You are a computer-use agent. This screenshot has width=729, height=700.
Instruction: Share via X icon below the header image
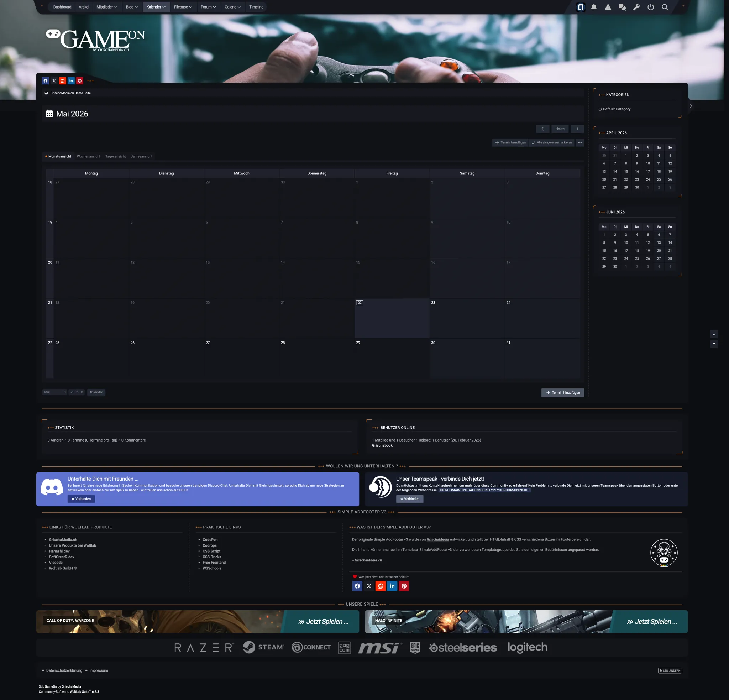(54, 81)
